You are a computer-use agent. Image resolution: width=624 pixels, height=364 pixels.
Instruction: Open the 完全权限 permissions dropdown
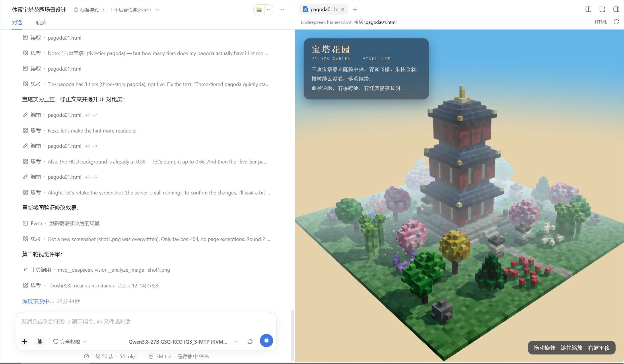pyautogui.click(x=70, y=342)
